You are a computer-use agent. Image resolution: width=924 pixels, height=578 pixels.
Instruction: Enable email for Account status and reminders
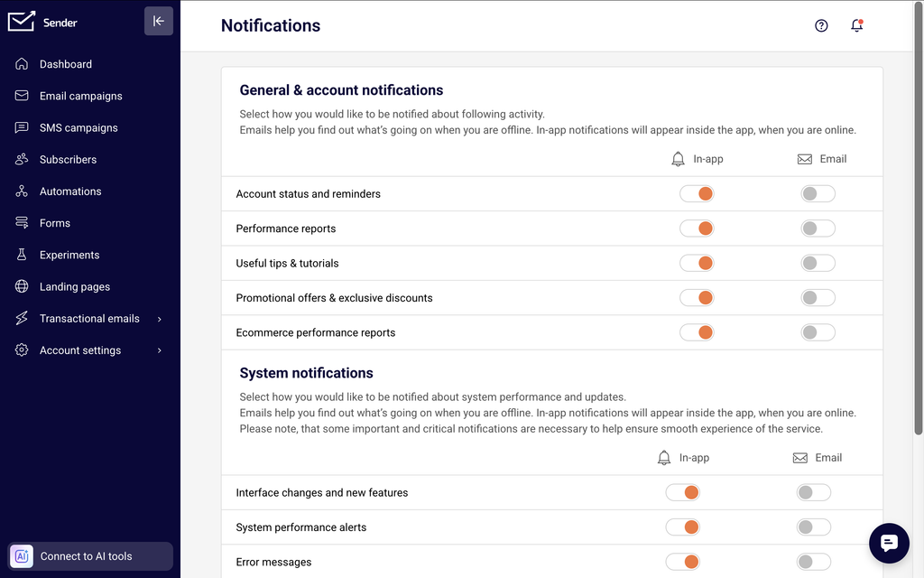(818, 193)
